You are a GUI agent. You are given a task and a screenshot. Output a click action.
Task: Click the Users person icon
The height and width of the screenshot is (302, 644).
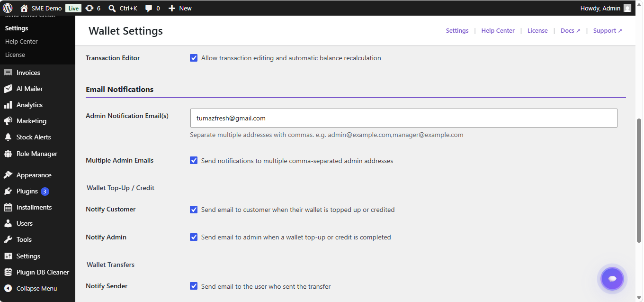pyautogui.click(x=8, y=223)
